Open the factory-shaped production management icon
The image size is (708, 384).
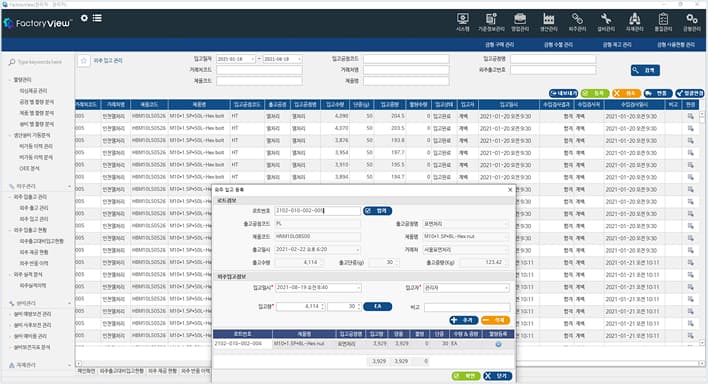click(x=549, y=22)
